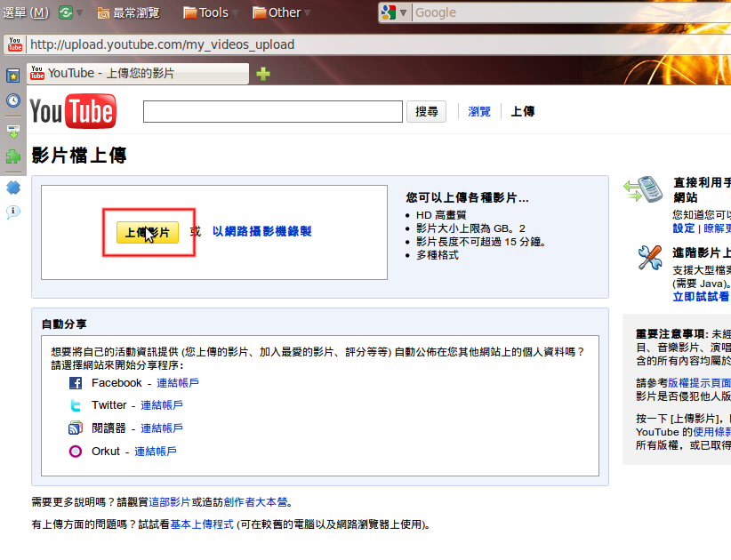The image size is (731, 560).
Task: Click '影片長度不可超過 15 分鐘' text
Action: point(480,242)
